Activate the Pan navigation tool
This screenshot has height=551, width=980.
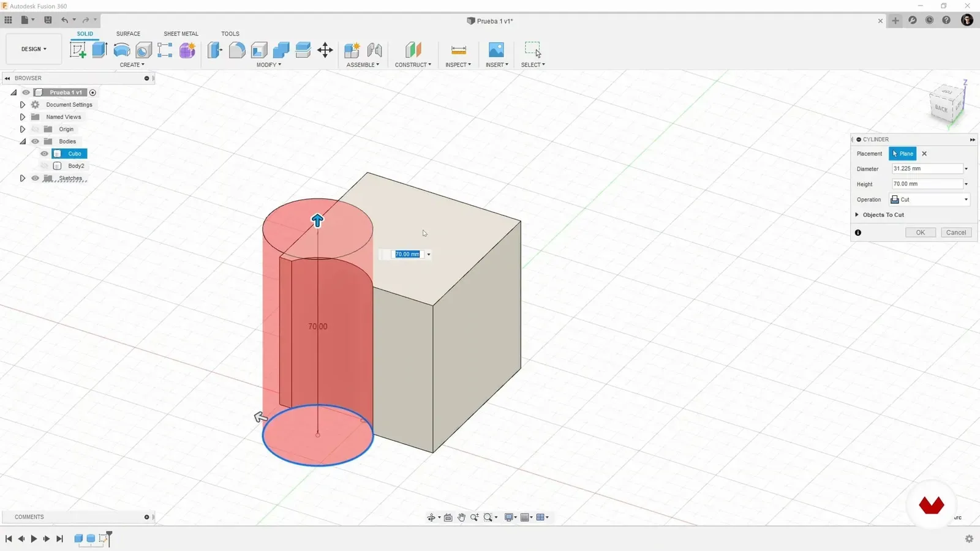point(461,517)
